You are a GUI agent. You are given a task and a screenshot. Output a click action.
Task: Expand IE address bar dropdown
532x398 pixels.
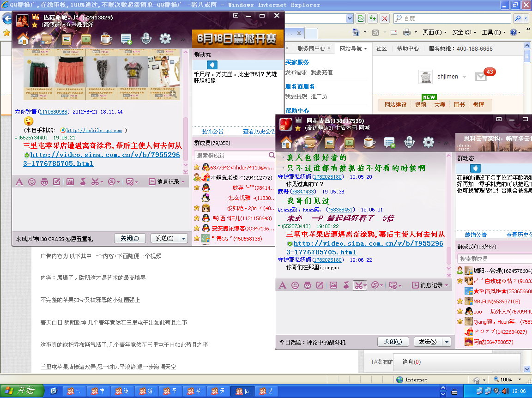tap(350, 18)
